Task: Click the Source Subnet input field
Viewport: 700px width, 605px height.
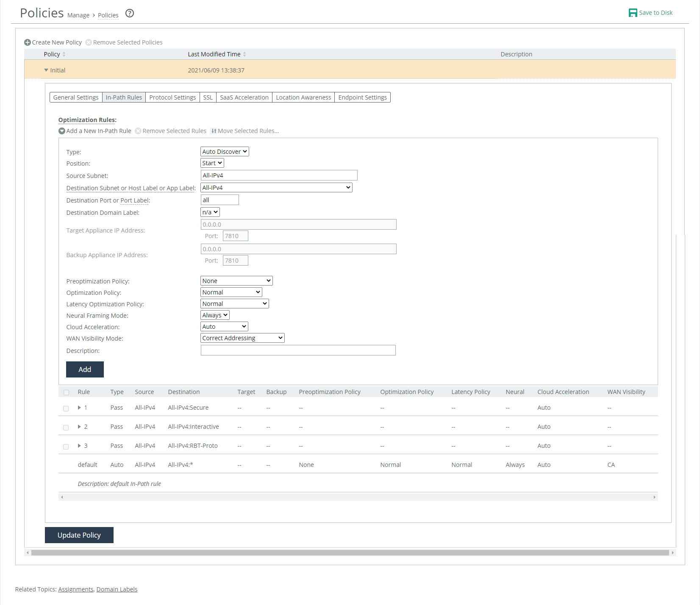Action: pos(279,175)
